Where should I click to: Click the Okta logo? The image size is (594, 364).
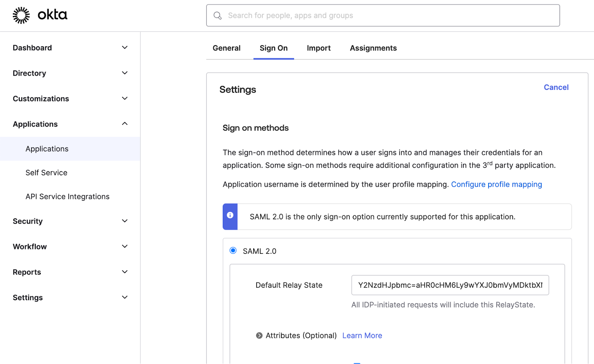click(x=40, y=15)
